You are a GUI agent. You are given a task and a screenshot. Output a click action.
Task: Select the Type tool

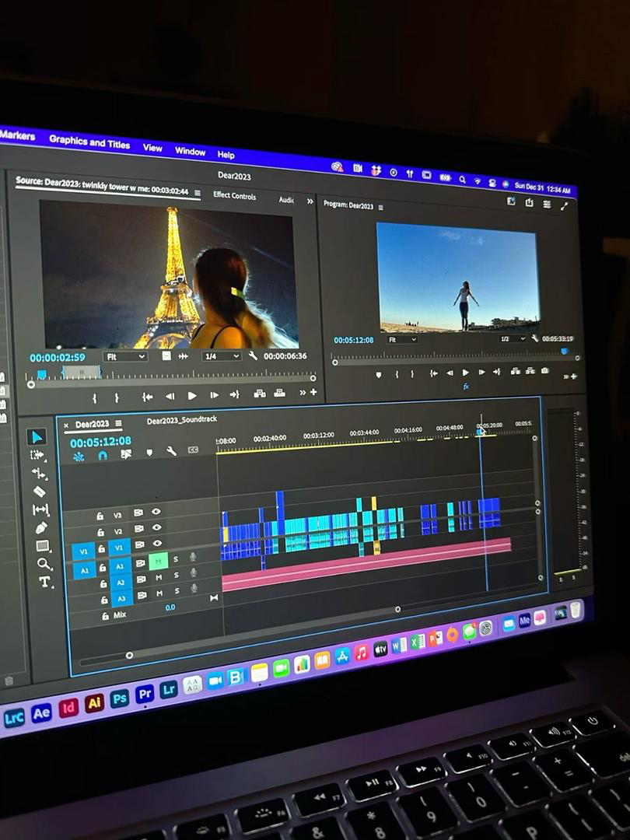click(x=44, y=582)
